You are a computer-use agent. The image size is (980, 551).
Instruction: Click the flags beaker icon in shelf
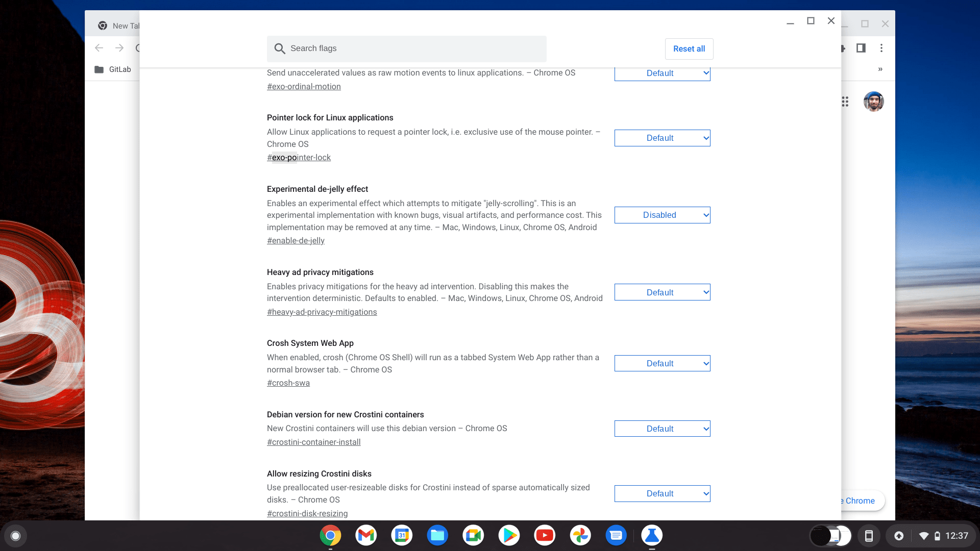pos(652,536)
